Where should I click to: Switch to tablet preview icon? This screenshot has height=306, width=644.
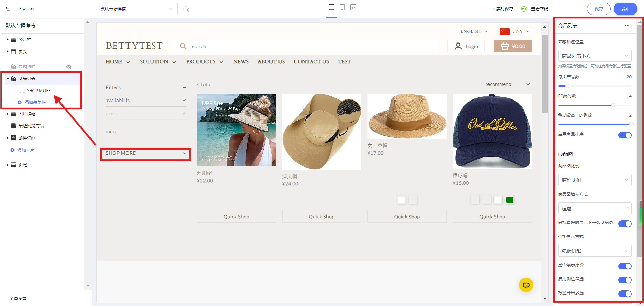(x=342, y=7)
